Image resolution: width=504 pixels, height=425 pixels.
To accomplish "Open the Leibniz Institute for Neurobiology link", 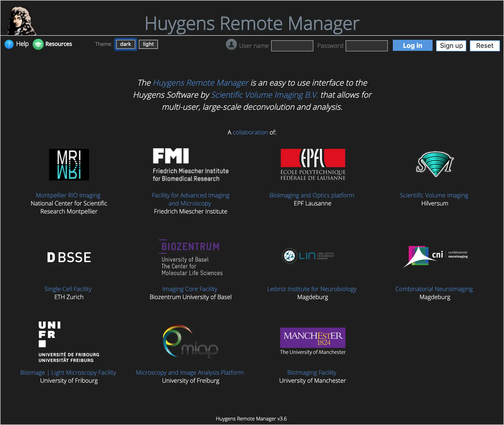I will (312, 289).
